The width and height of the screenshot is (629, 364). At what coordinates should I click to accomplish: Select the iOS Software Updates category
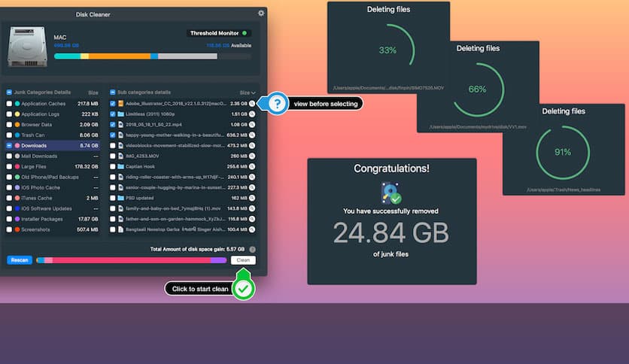point(52,208)
